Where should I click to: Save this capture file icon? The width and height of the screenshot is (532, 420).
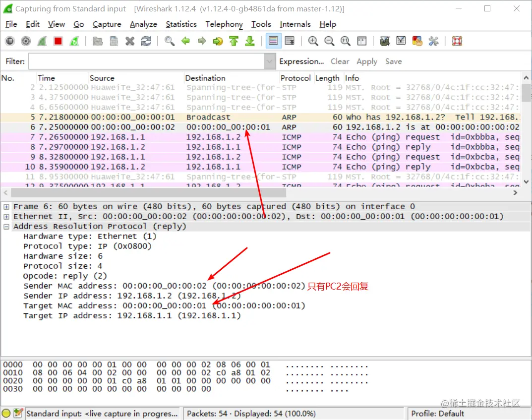coord(114,41)
